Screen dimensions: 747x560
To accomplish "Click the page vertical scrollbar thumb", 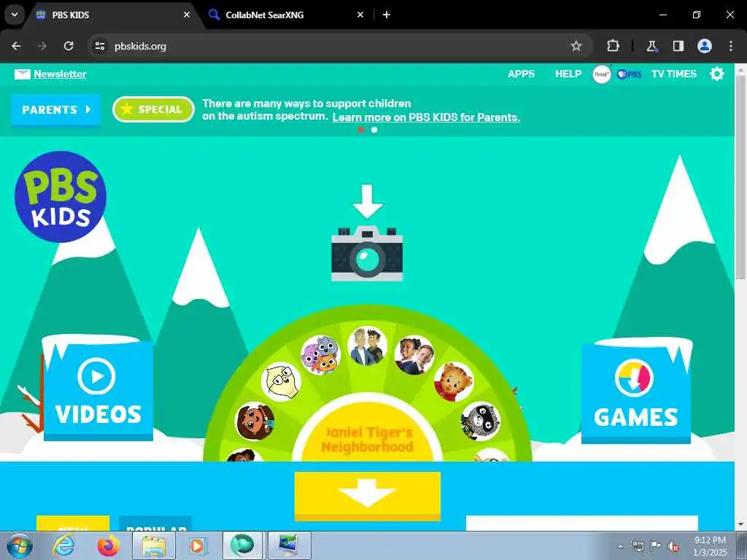I will click(741, 176).
